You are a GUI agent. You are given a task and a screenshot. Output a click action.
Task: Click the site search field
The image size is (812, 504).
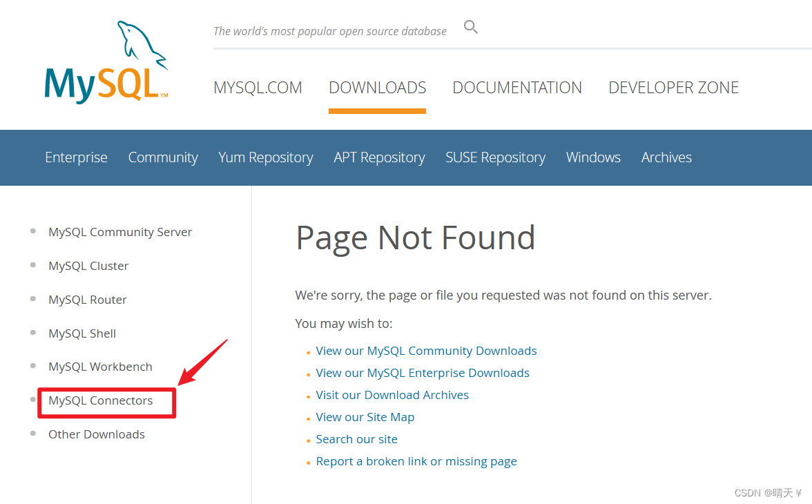(x=330, y=31)
